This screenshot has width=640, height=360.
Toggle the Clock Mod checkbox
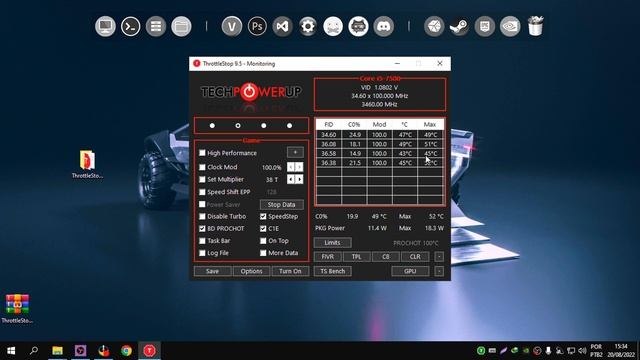pos(202,167)
